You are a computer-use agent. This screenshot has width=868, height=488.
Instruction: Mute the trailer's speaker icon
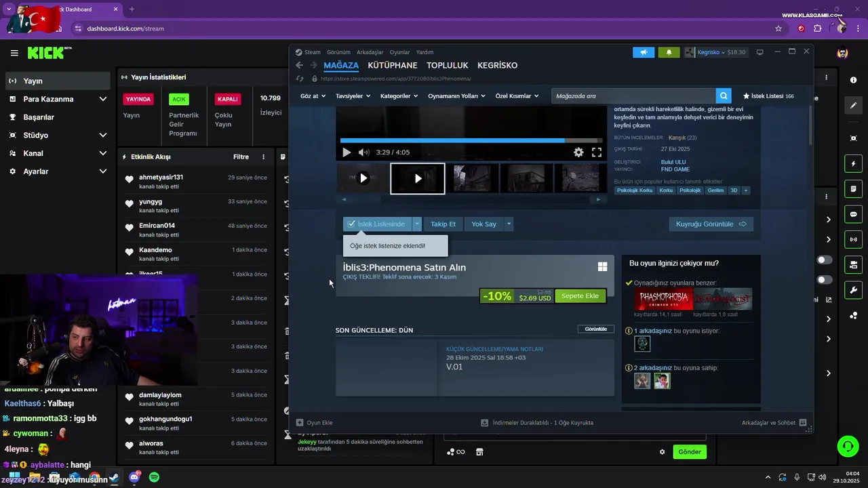tap(364, 152)
